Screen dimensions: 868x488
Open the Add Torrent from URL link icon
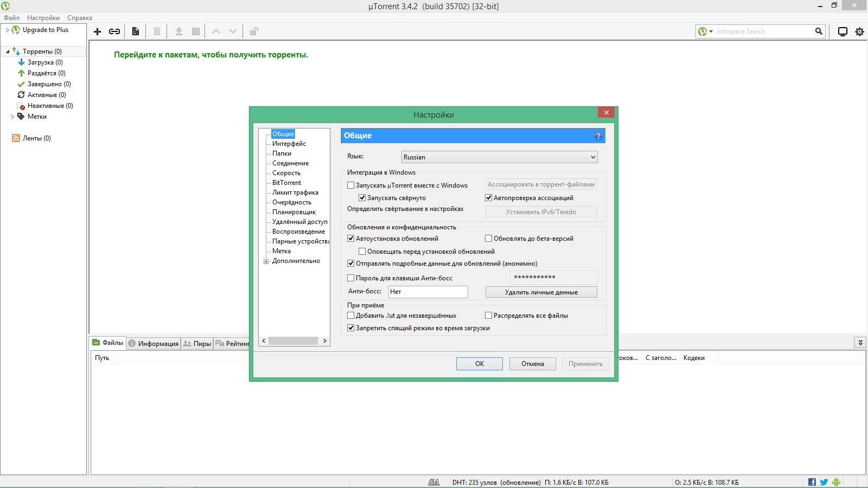point(114,31)
